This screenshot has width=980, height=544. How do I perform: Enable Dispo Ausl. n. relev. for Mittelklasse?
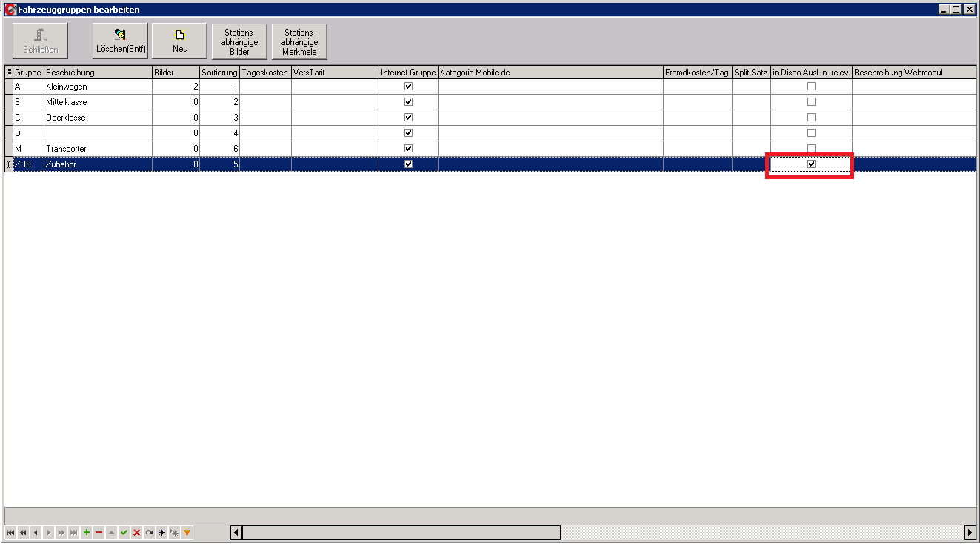point(811,102)
